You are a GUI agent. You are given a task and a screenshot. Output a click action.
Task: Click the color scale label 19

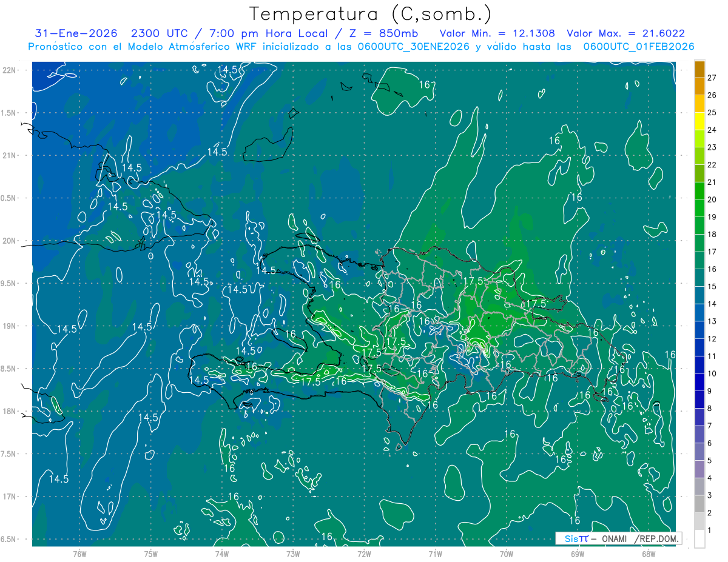point(712,217)
